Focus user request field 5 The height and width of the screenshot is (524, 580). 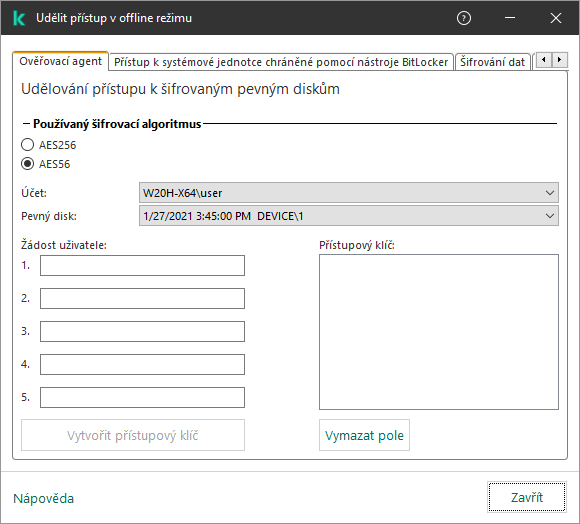(x=142, y=398)
